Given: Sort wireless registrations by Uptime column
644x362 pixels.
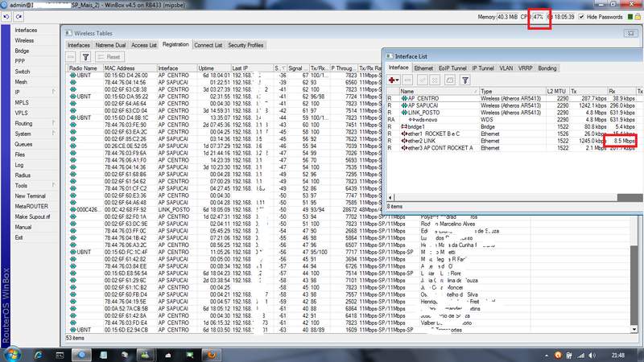Looking at the screenshot, I should [213, 68].
